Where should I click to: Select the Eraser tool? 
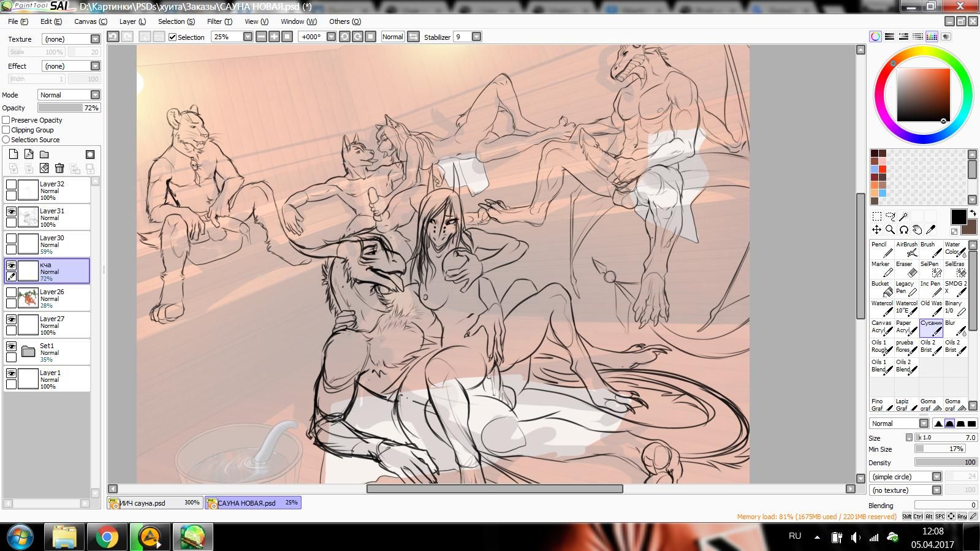coord(906,268)
